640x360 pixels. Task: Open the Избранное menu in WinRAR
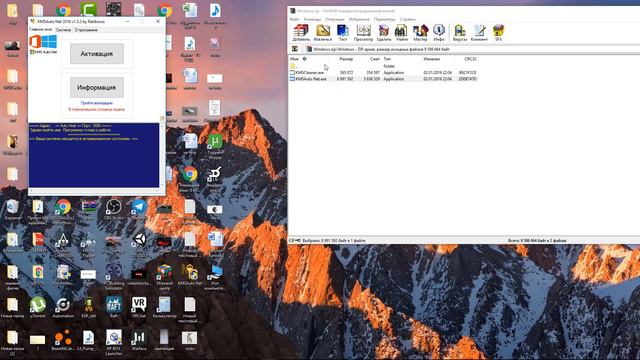coord(359,19)
